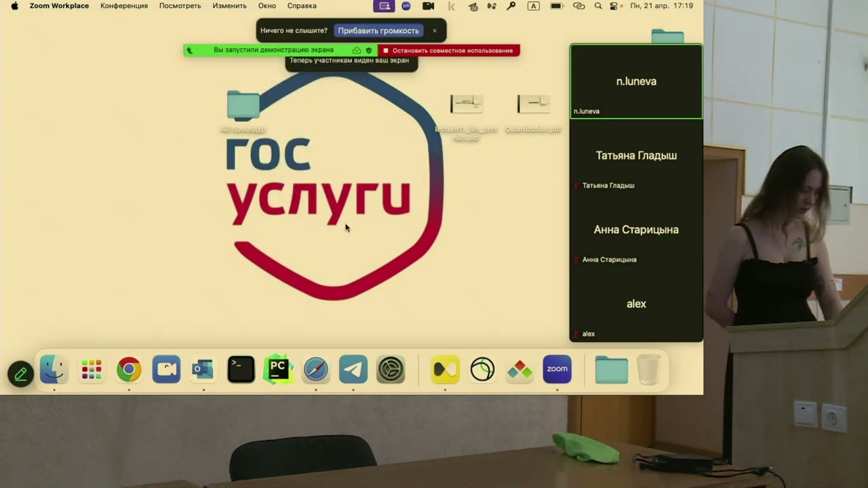Open the Apple menu

click(14, 6)
